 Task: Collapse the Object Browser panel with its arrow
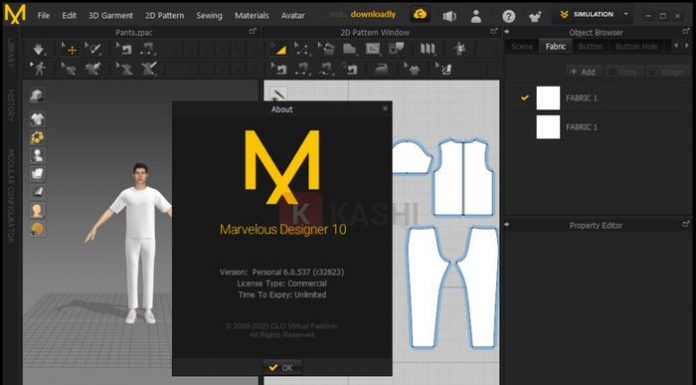click(x=507, y=32)
